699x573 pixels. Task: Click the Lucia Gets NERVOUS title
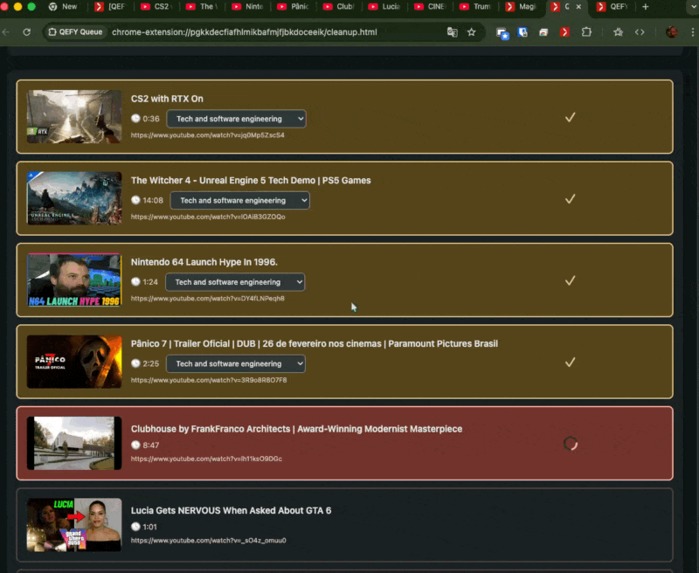231,510
